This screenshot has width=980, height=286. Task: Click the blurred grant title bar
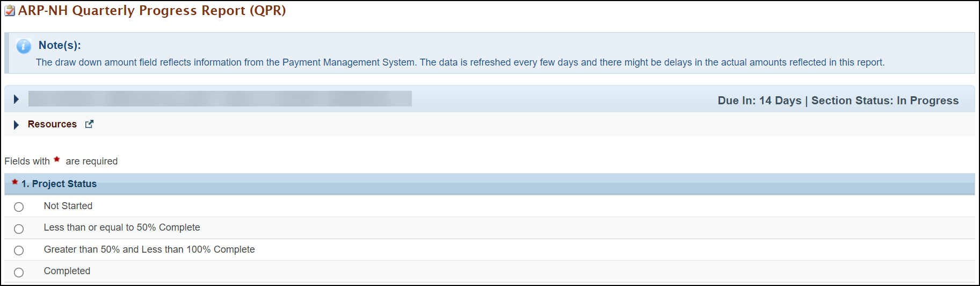click(220, 99)
